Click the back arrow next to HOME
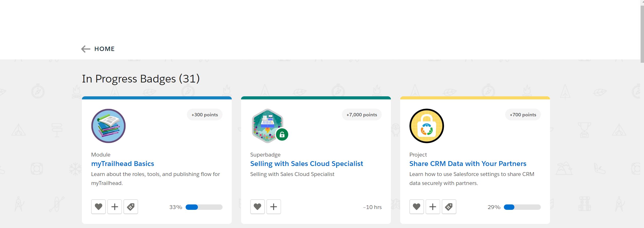Screen dimensions: 644x228 pos(86,49)
